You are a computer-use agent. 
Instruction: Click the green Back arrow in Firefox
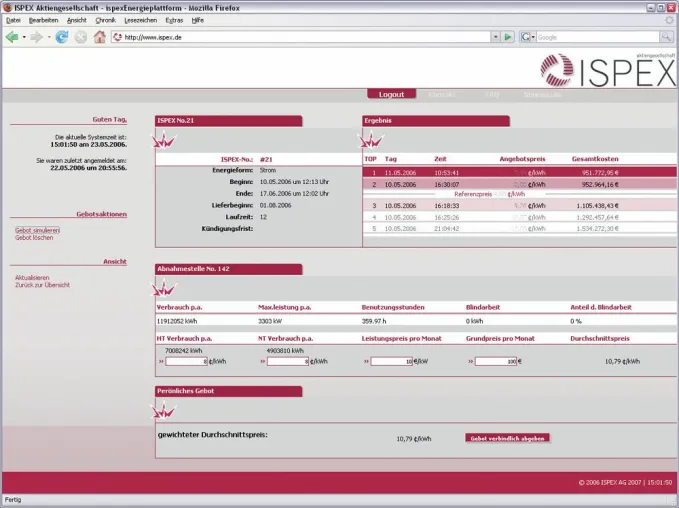[x=12, y=37]
